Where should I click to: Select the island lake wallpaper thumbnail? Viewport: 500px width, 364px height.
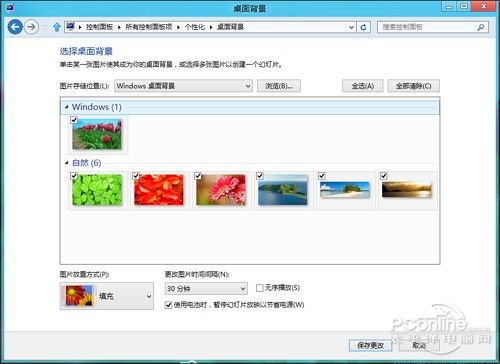point(283,190)
